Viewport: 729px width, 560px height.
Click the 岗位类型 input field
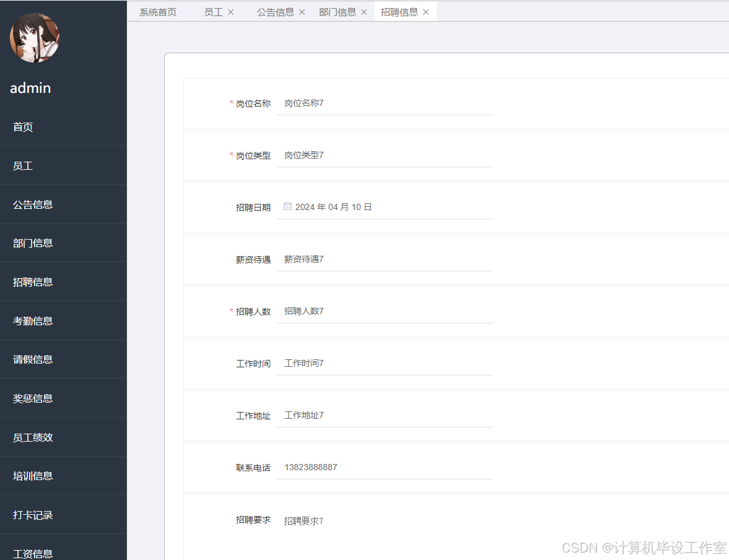point(385,155)
